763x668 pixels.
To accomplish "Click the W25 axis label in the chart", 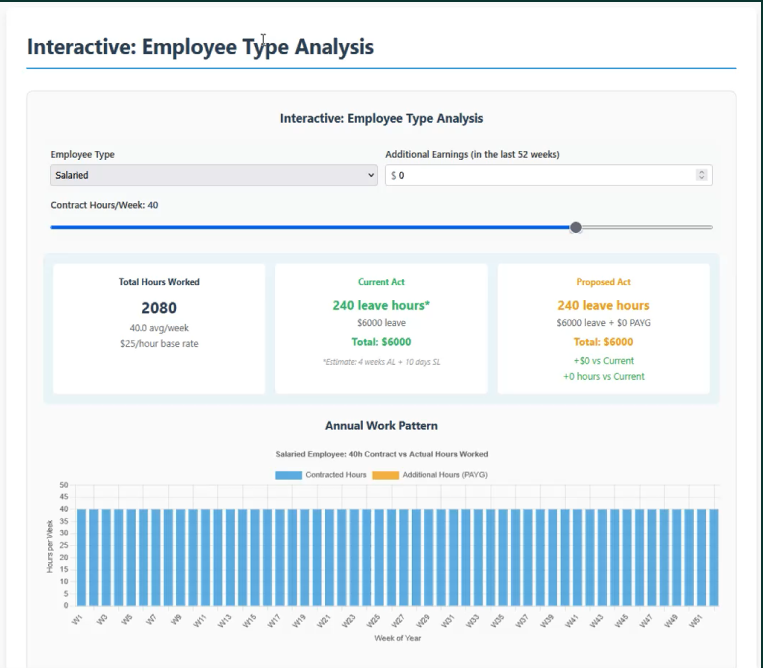I will coord(373,621).
